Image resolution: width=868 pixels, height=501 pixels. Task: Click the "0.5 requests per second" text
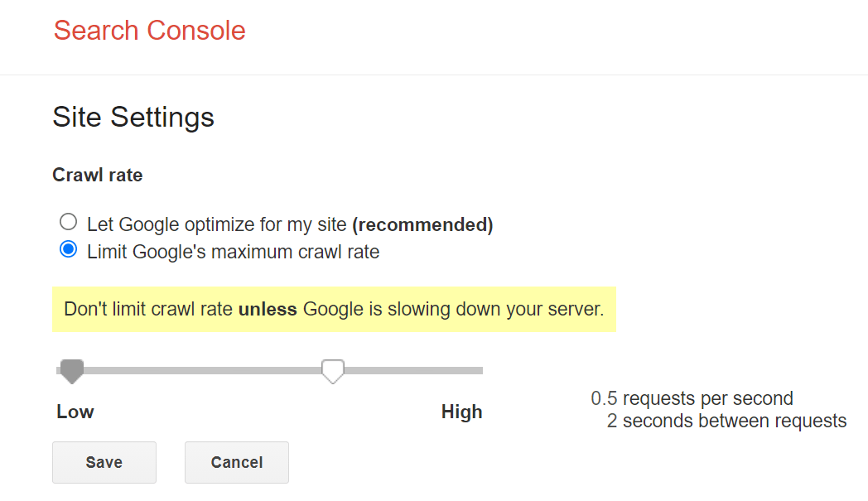click(x=692, y=398)
